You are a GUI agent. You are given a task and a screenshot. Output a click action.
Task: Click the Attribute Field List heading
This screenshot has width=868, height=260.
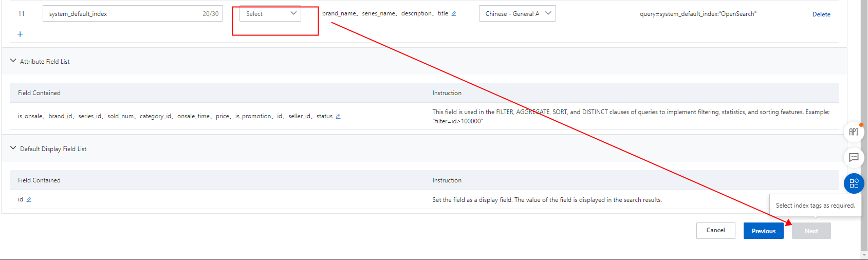click(45, 61)
